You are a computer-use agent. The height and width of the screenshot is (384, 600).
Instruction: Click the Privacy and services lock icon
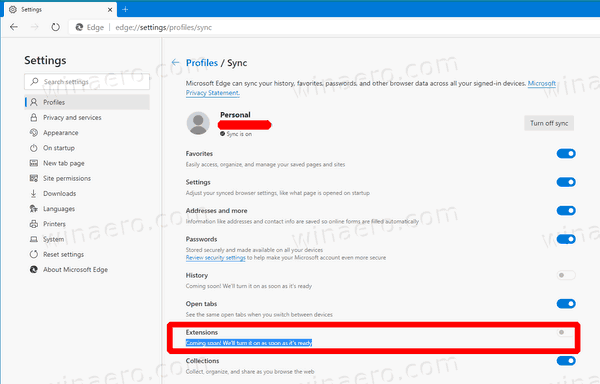[34, 117]
